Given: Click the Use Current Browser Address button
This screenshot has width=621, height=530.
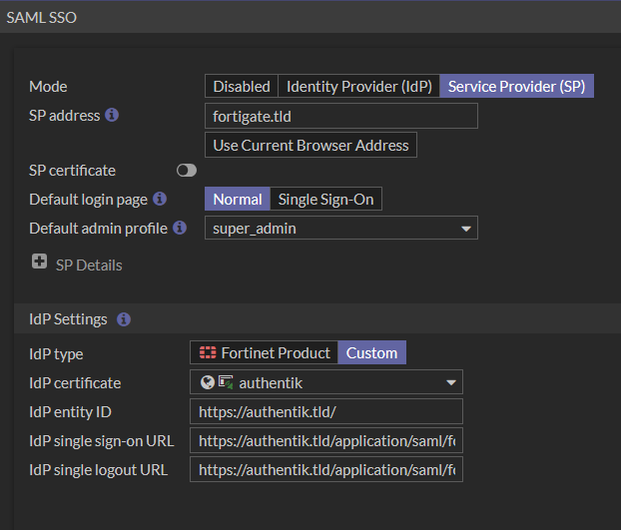Looking at the screenshot, I should pyautogui.click(x=311, y=145).
